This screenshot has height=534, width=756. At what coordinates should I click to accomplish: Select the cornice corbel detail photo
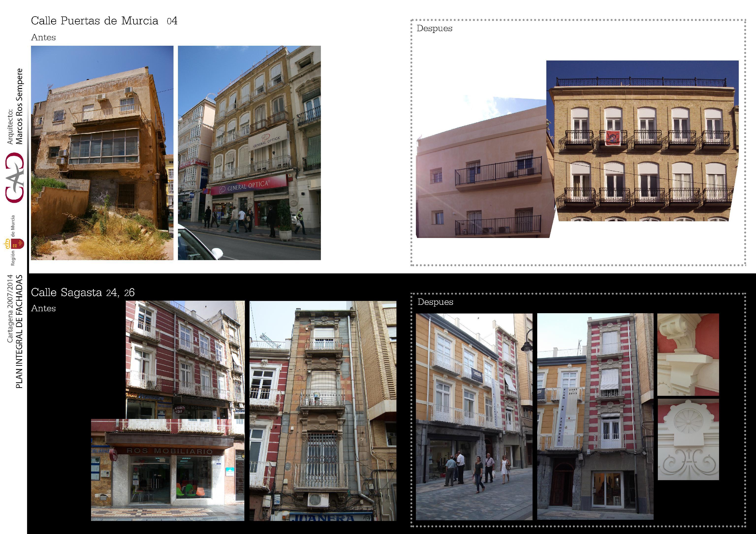point(688,354)
